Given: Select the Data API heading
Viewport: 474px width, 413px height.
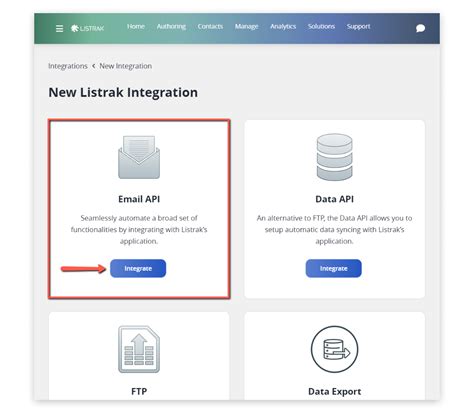Looking at the screenshot, I should 334,199.
